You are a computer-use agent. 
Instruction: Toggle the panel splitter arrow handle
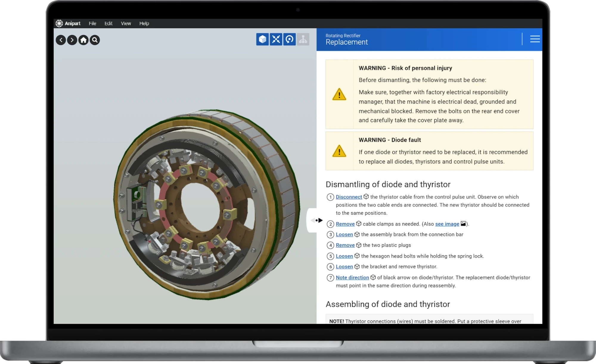tap(317, 220)
